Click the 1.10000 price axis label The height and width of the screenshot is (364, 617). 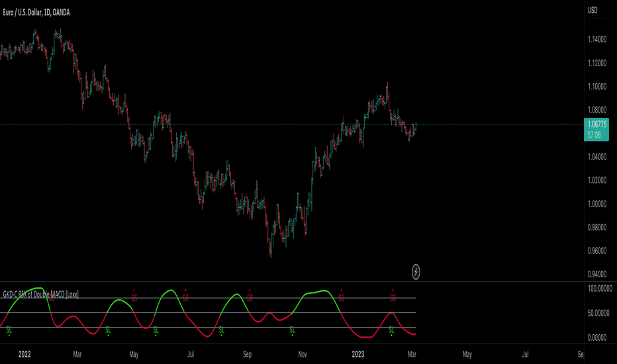pyautogui.click(x=597, y=87)
